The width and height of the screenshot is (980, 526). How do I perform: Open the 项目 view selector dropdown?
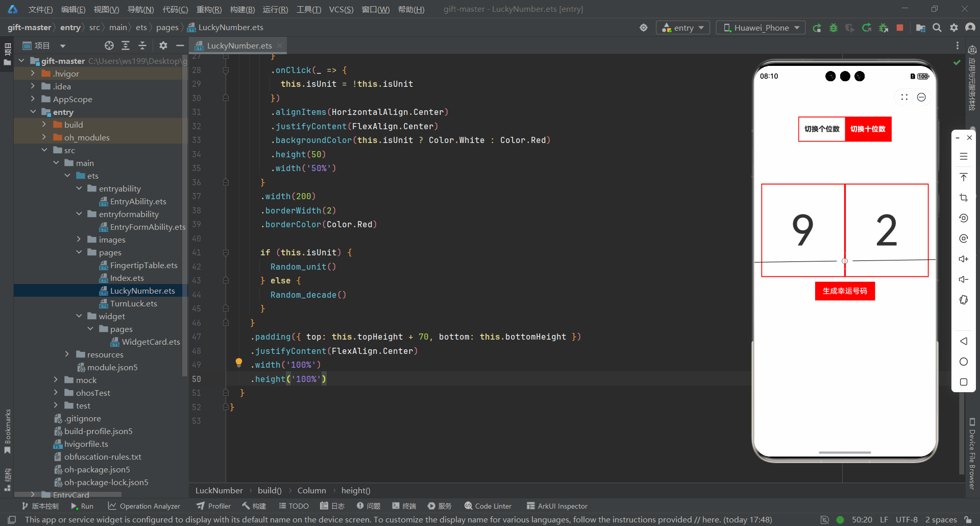(44, 45)
